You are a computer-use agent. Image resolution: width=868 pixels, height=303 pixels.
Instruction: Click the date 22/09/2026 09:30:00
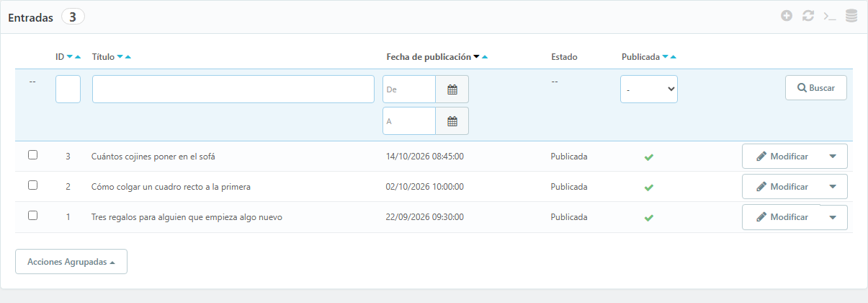click(x=425, y=217)
